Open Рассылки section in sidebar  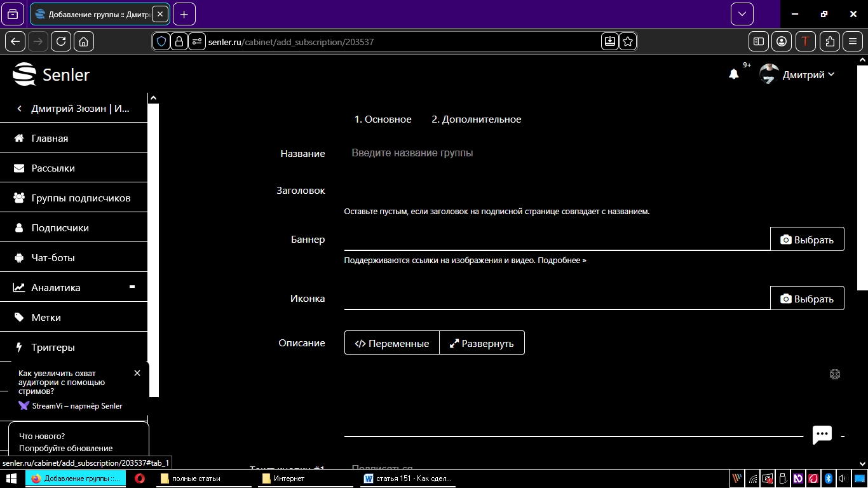click(x=53, y=168)
